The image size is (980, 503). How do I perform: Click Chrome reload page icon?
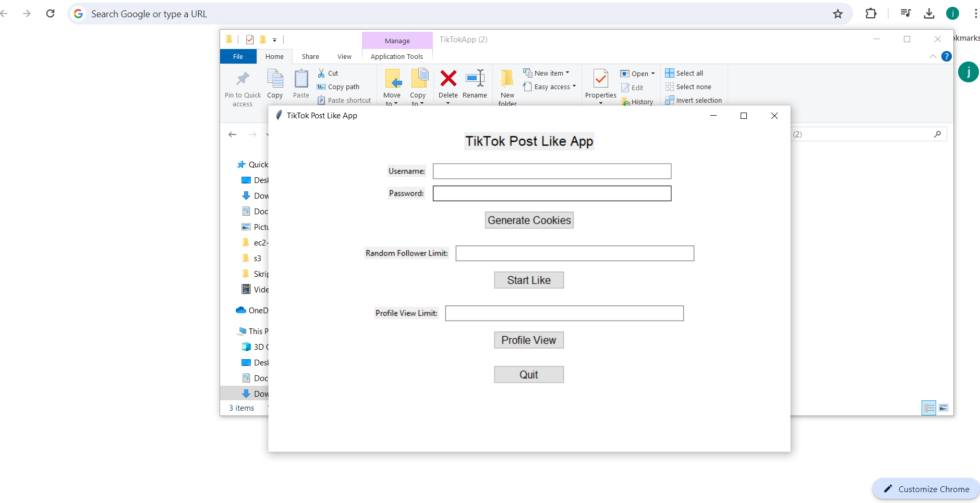coord(51,14)
